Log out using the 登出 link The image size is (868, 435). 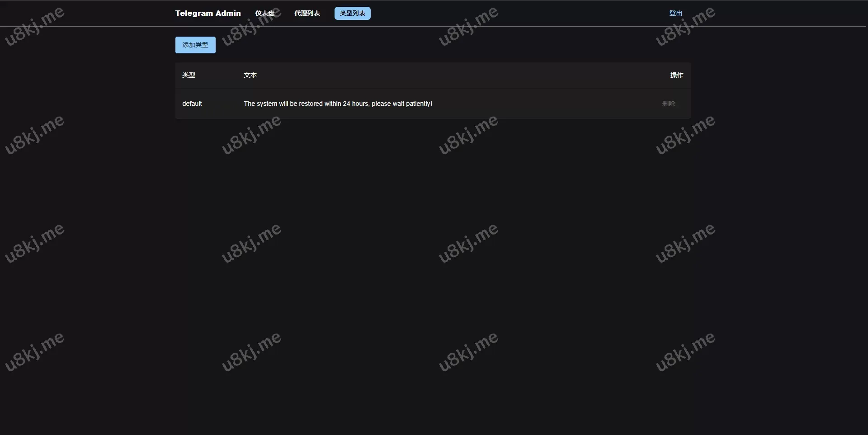(675, 13)
